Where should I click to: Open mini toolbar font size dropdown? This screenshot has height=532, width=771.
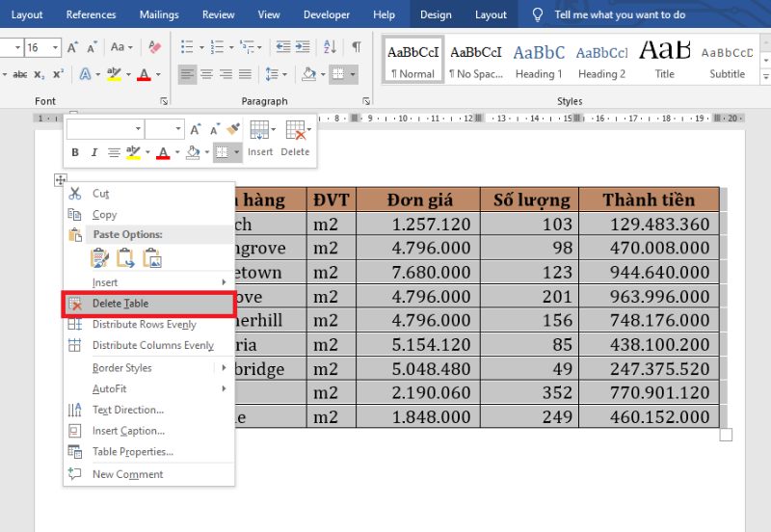click(x=178, y=129)
